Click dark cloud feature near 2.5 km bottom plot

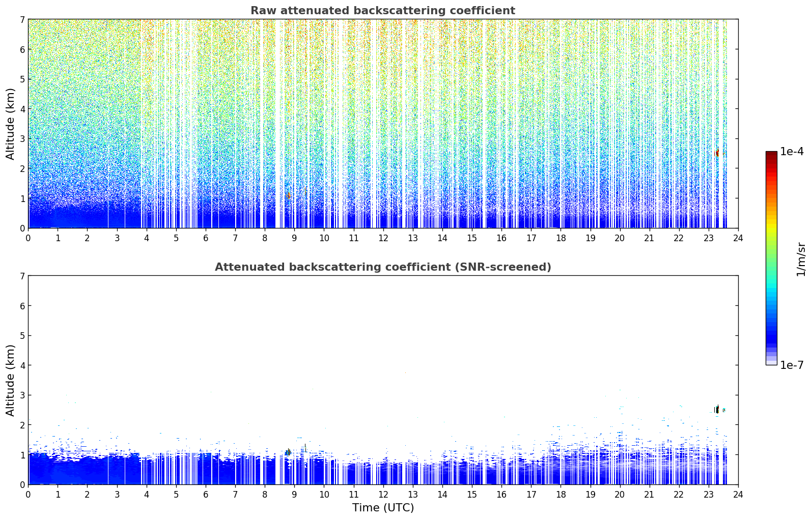click(x=717, y=409)
